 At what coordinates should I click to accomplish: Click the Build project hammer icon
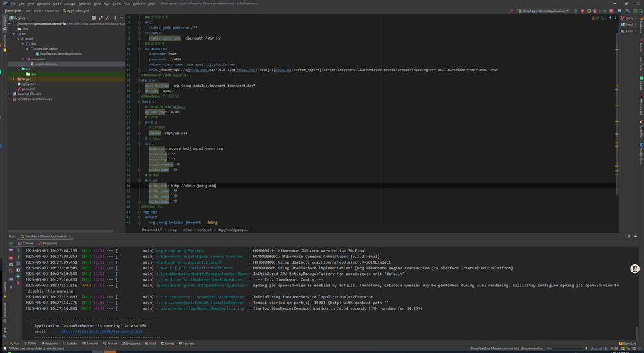[511, 11]
